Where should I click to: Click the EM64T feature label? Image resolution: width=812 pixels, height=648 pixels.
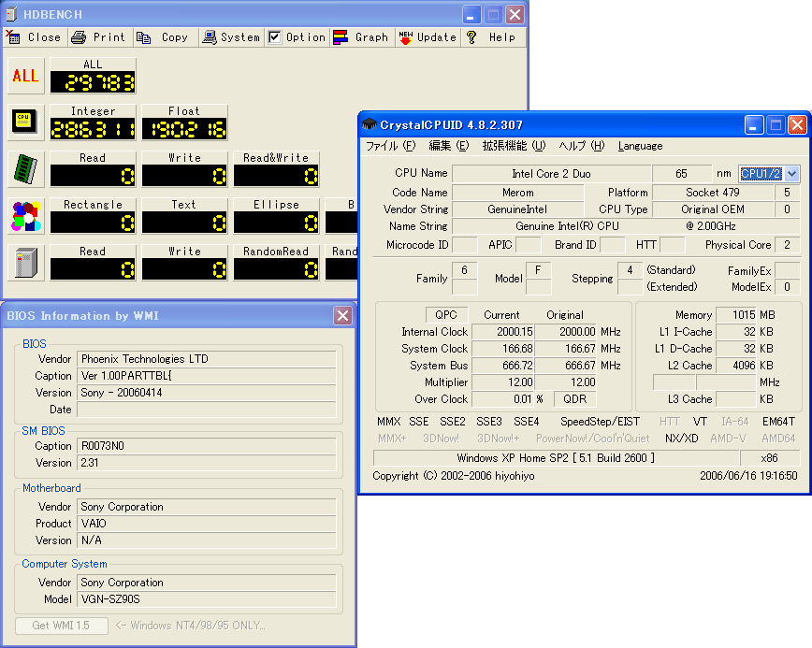point(779,422)
